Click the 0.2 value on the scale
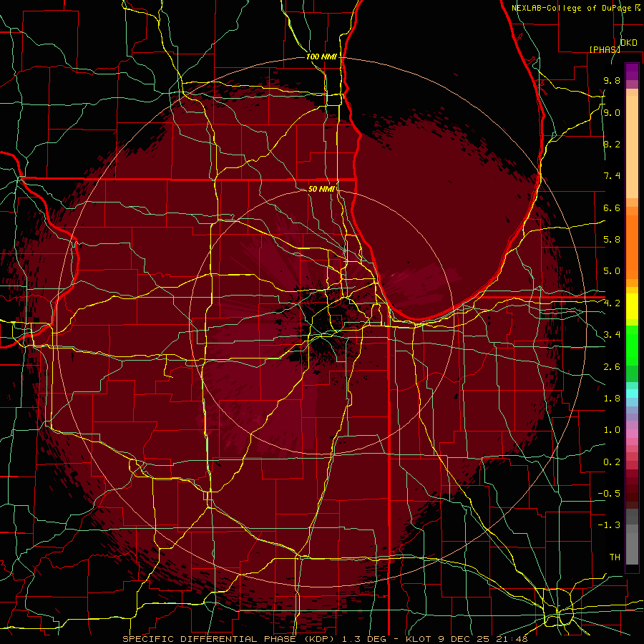This screenshot has width=644, height=644. coord(612,462)
